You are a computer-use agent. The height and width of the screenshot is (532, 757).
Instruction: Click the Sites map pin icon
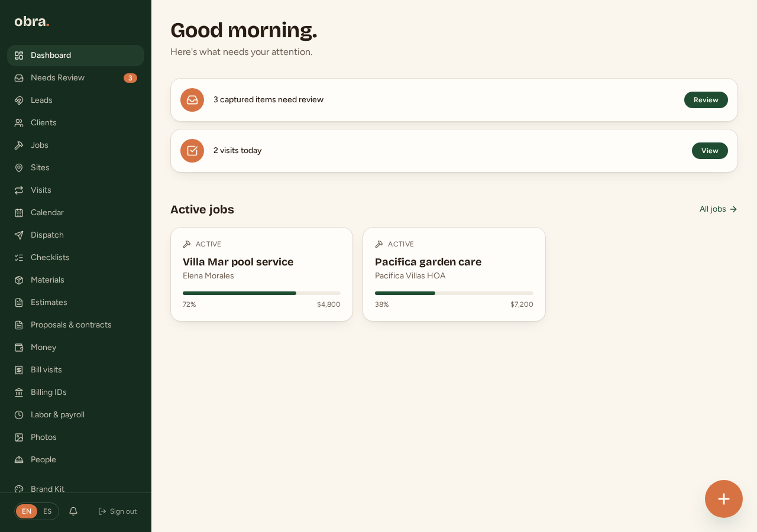click(x=19, y=168)
